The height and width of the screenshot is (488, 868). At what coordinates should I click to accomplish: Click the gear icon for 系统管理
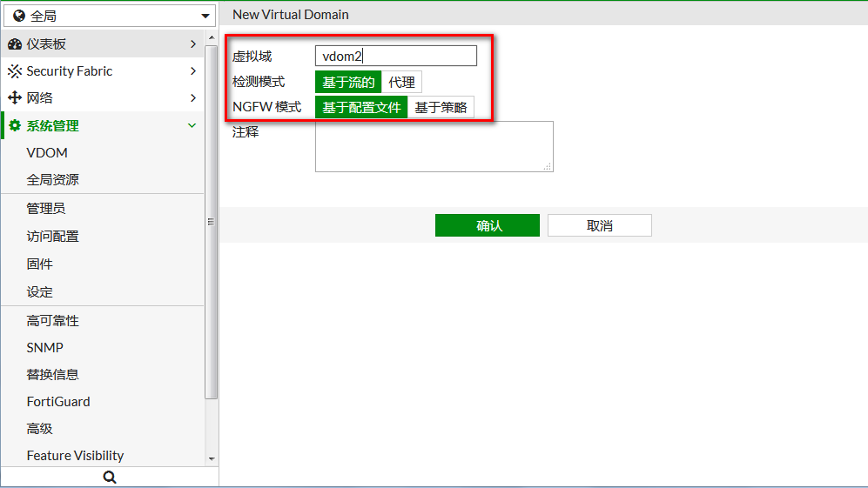(15, 125)
